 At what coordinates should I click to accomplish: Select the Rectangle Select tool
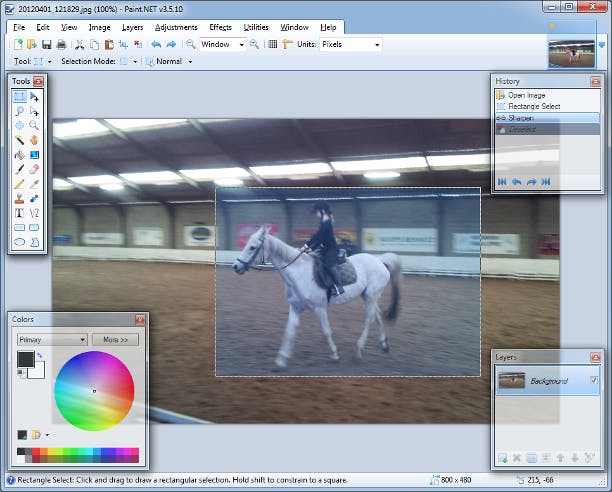pyautogui.click(x=20, y=96)
